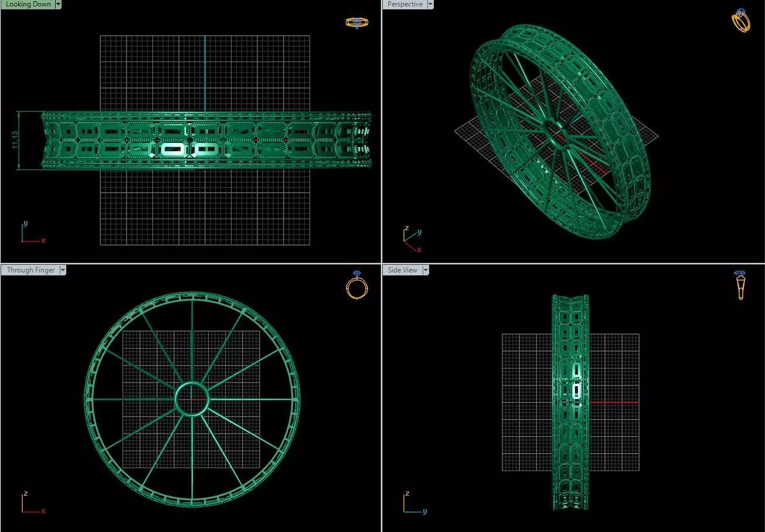765x532 pixels.
Task: Open the Side View viewport dropdown arrow
Action: [x=426, y=270]
